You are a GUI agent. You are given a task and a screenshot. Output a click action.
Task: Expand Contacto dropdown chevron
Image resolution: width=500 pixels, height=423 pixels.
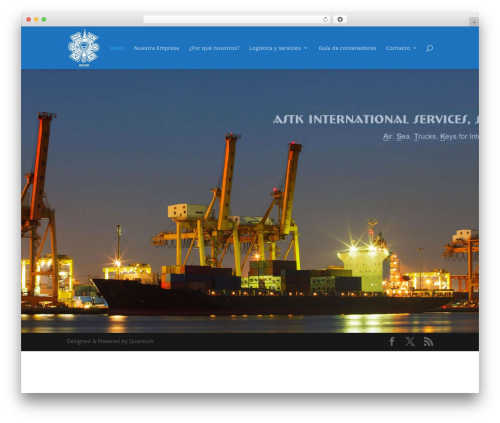click(x=414, y=48)
